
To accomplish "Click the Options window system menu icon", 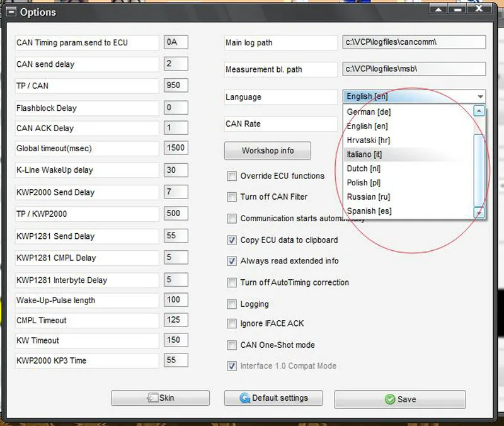I will [x=11, y=12].
